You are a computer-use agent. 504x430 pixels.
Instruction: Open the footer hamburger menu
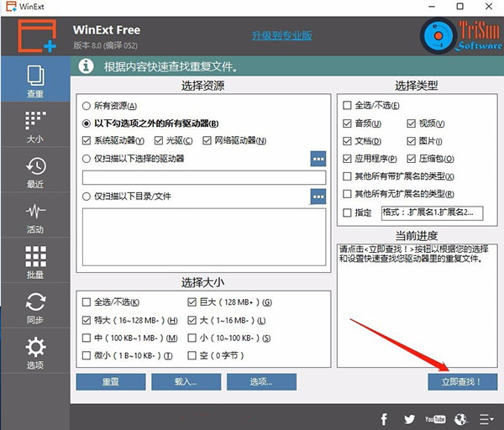coord(486,419)
